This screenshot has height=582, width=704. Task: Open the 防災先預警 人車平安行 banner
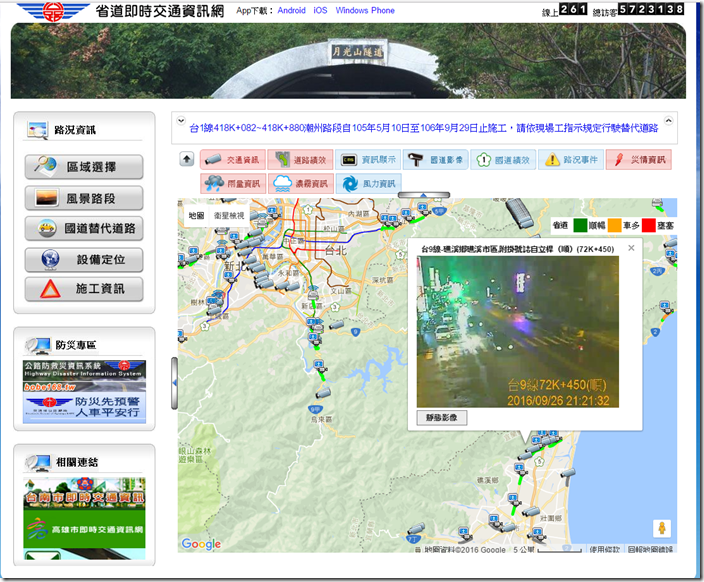pyautogui.click(x=84, y=407)
